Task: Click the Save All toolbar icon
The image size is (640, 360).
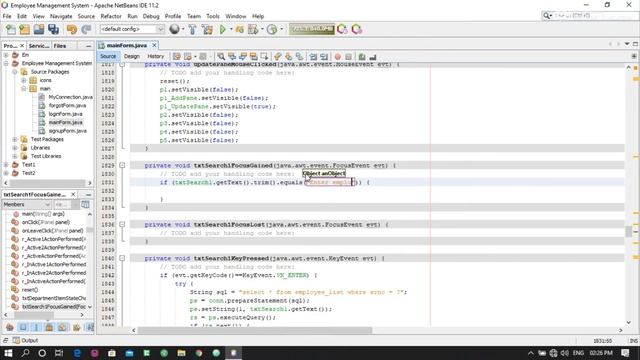Action: pyautogui.click(x=53, y=29)
